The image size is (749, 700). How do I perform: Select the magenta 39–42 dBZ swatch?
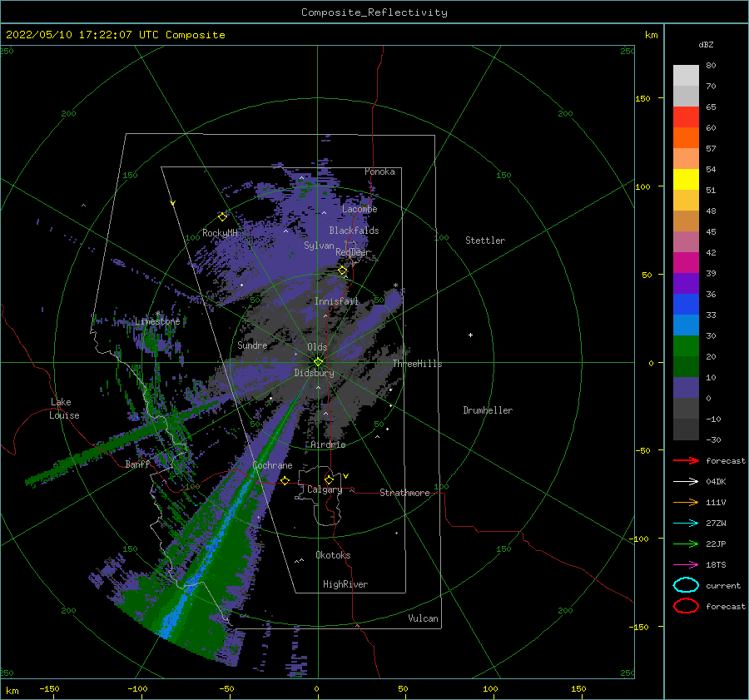(686, 262)
